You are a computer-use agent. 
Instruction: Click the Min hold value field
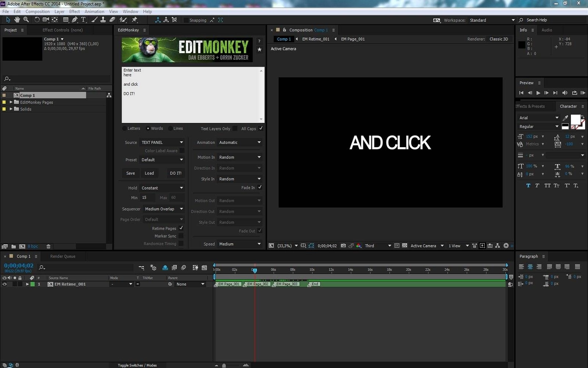147,198
